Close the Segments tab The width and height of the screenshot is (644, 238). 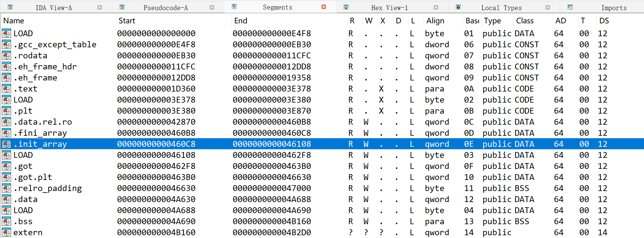[x=324, y=7]
